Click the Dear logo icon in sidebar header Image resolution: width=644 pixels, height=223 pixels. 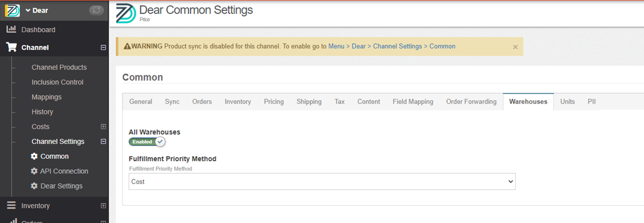point(13,10)
